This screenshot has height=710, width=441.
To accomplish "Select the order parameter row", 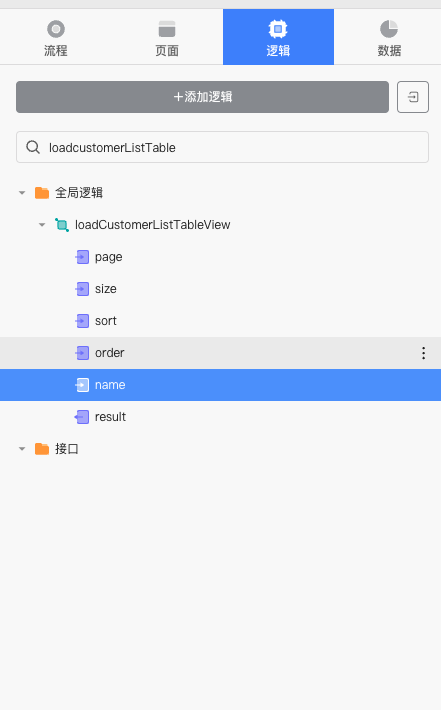I will pyautogui.click(x=220, y=353).
